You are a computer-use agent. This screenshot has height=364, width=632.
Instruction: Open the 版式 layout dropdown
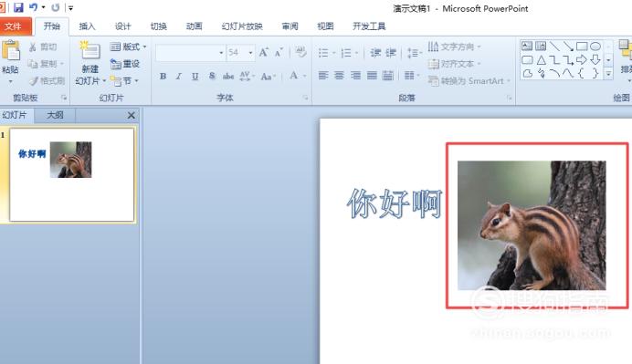pyautogui.click(x=128, y=47)
